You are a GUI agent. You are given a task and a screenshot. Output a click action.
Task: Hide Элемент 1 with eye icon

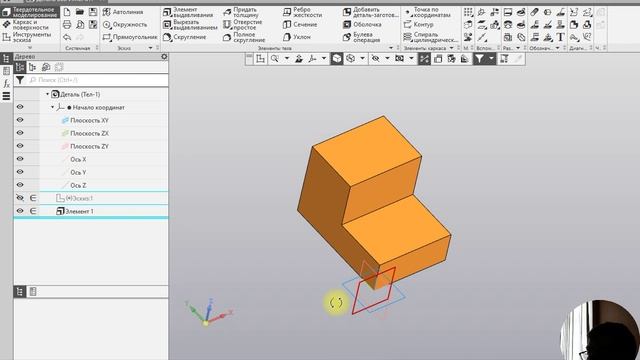(20, 211)
